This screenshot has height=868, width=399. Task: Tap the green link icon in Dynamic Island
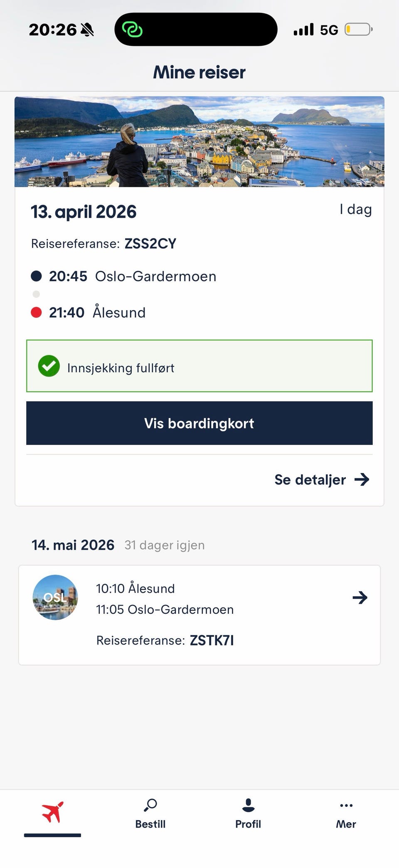[132, 30]
